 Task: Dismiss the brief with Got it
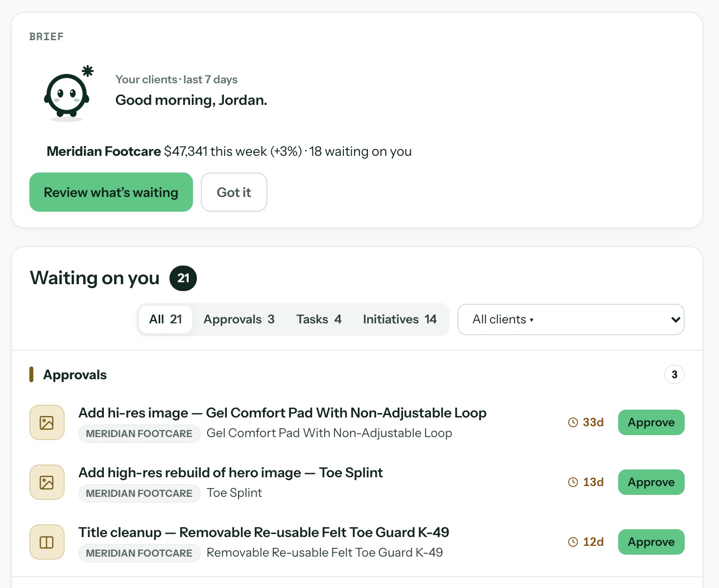(234, 192)
